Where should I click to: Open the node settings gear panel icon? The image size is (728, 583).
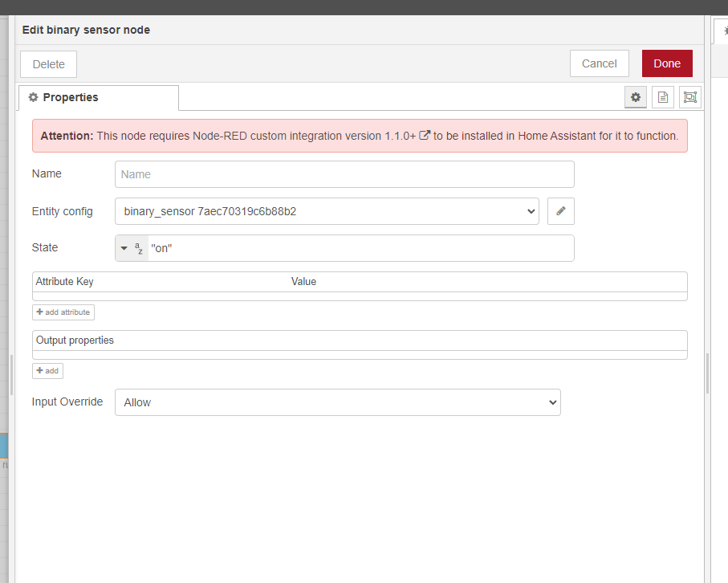pyautogui.click(x=635, y=97)
